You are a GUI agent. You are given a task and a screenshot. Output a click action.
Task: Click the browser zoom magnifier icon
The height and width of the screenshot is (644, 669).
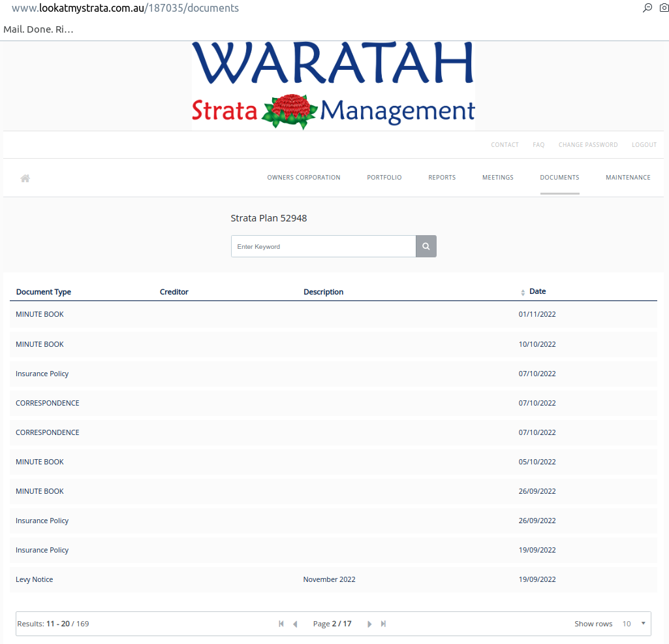tap(647, 8)
